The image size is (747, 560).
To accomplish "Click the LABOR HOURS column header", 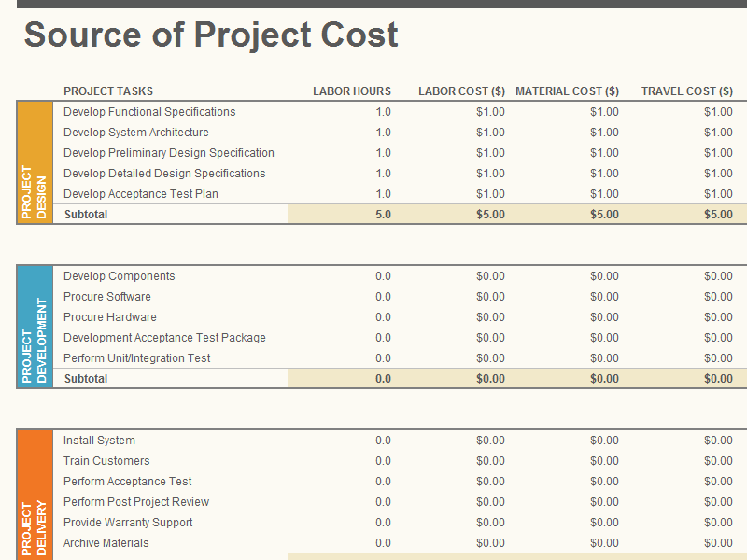I will click(x=351, y=91).
